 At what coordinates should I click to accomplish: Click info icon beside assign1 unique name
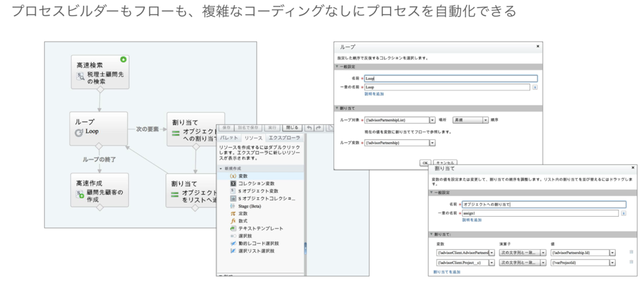tap(624, 213)
